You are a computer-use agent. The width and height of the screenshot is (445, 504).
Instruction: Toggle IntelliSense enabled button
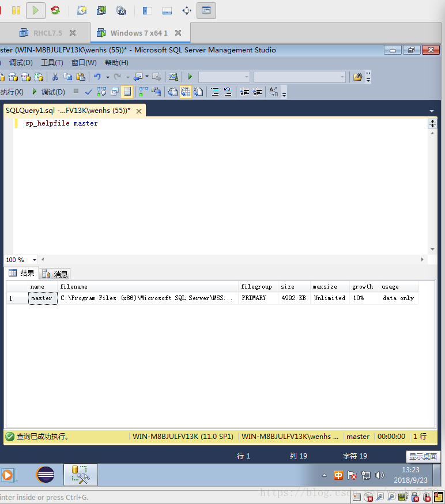pyautogui.click(x=127, y=92)
